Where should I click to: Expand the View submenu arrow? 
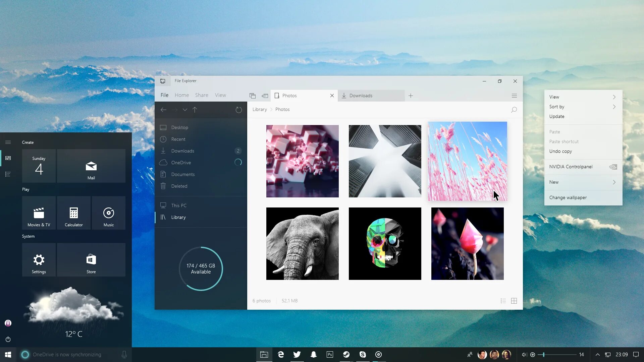pyautogui.click(x=614, y=97)
